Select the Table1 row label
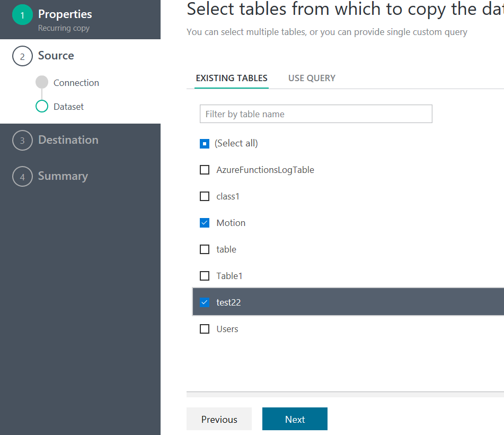Image resolution: width=504 pixels, height=435 pixels. coord(229,276)
